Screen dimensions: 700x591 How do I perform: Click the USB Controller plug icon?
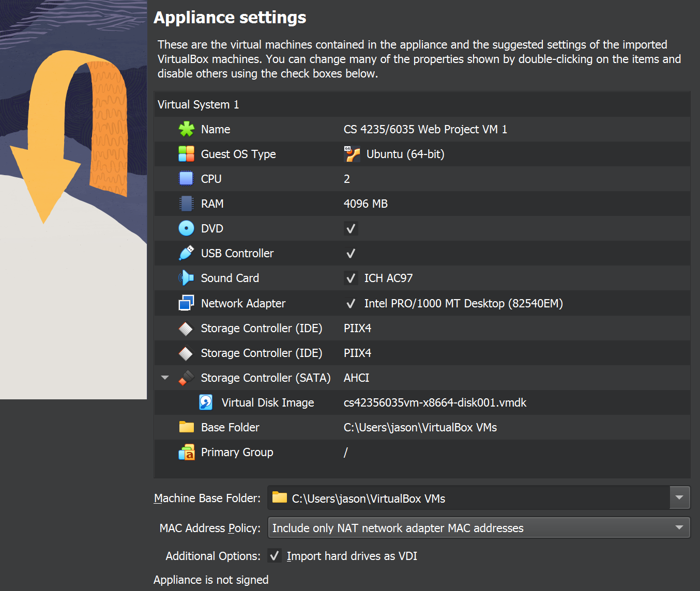coord(186,253)
